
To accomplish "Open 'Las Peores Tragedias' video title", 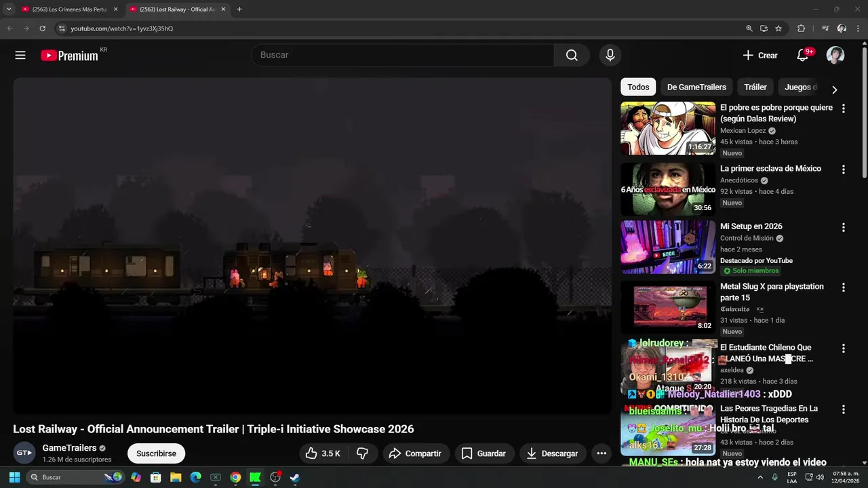I will pos(769,414).
